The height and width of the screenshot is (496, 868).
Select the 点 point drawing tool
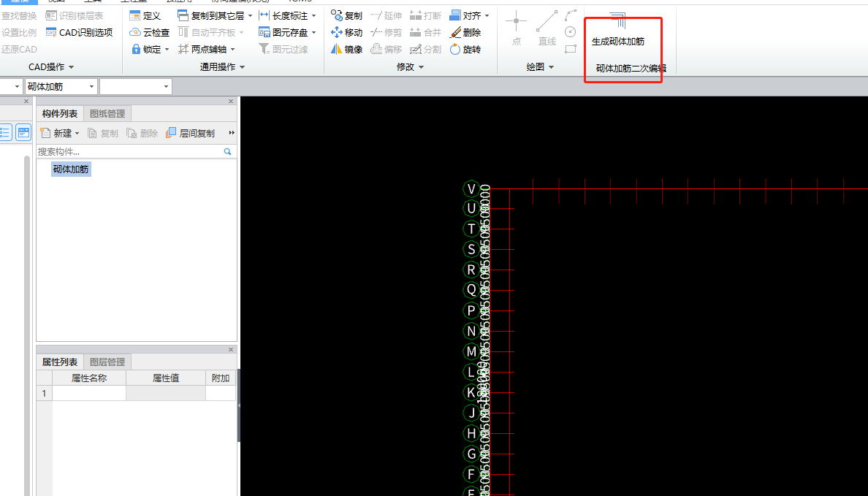[516, 28]
